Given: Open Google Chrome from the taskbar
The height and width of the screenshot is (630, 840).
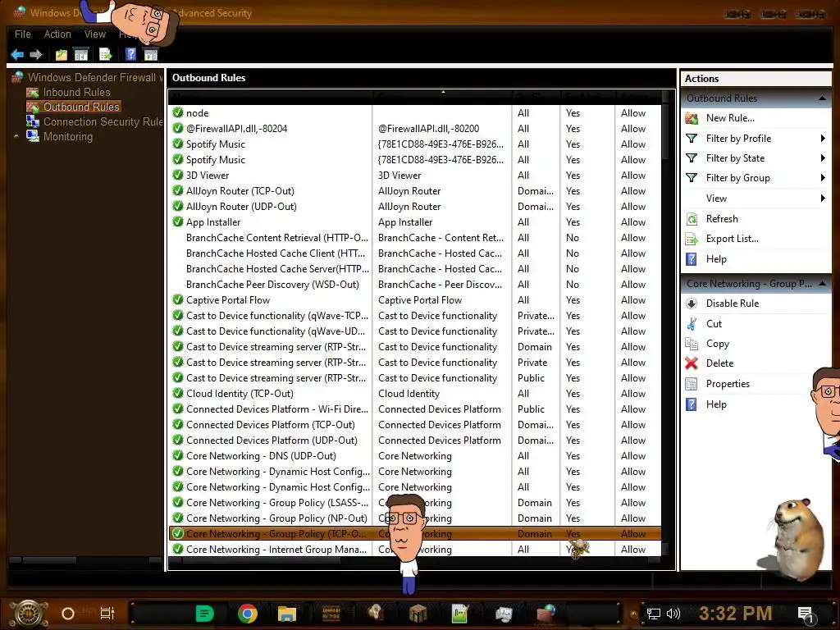Looking at the screenshot, I should tap(247, 614).
